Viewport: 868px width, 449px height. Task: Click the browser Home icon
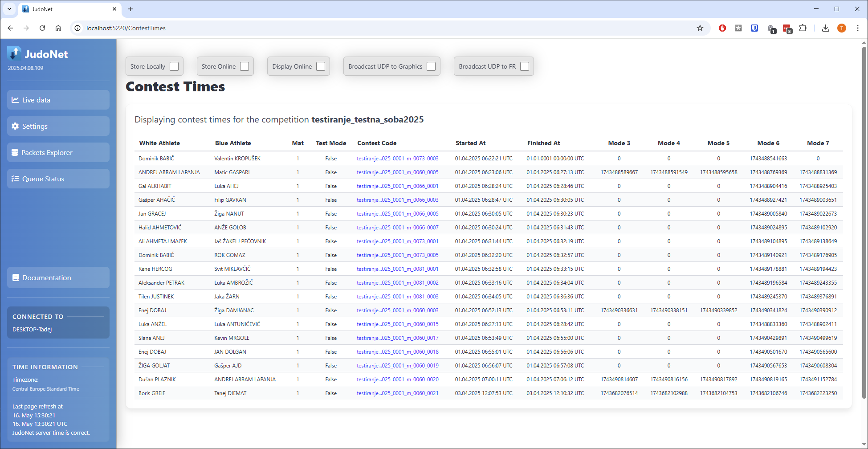point(58,28)
